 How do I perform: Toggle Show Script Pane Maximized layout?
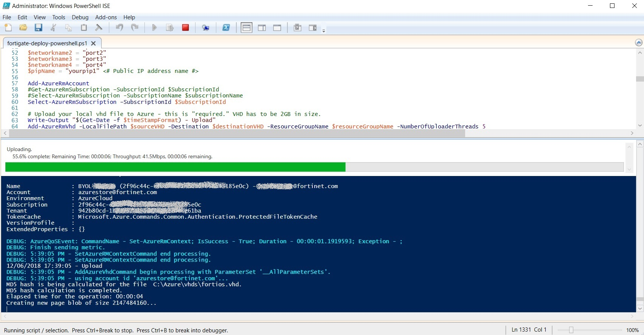[x=277, y=28]
